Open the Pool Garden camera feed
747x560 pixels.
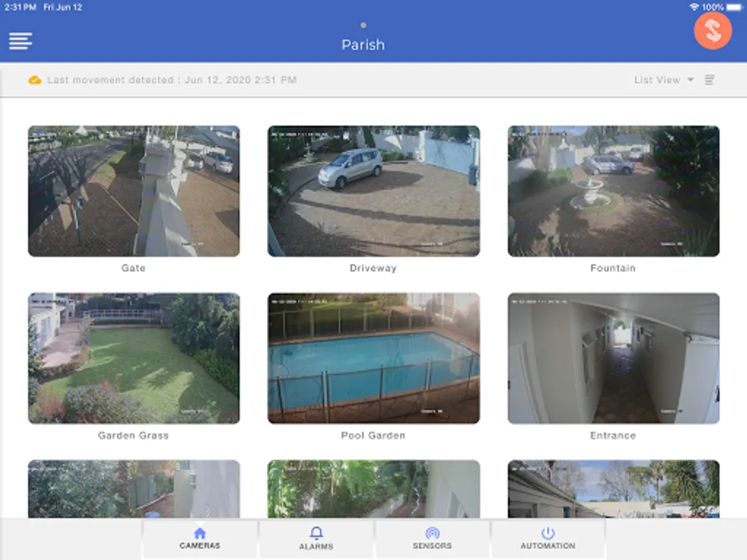point(374,358)
